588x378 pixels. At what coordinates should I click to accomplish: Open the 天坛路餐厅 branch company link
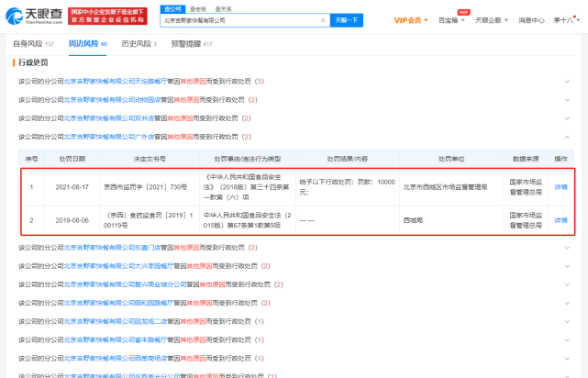click(116, 82)
